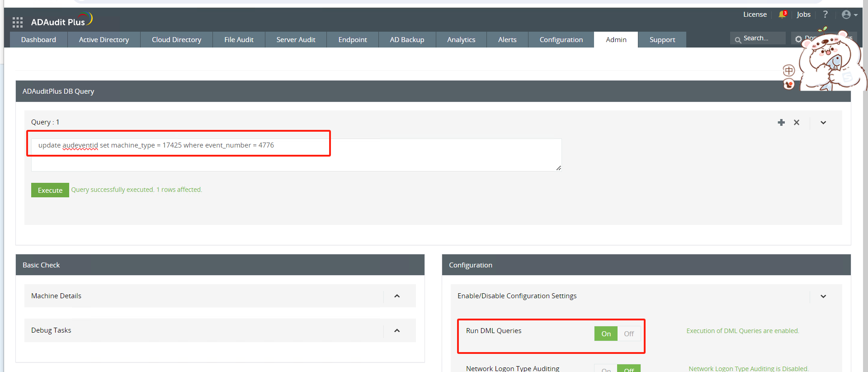This screenshot has height=372, width=868.
Task: Remove Query 1 with the X icon
Action: tap(797, 122)
